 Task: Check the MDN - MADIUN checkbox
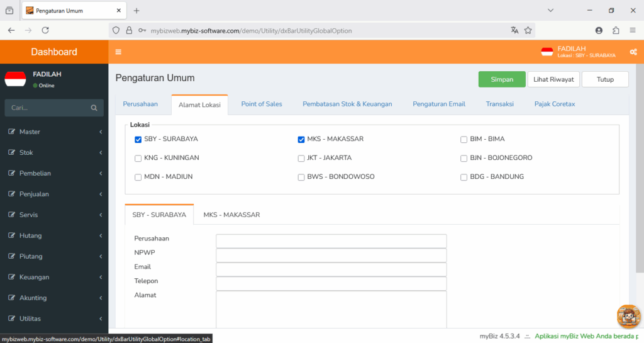tap(138, 177)
